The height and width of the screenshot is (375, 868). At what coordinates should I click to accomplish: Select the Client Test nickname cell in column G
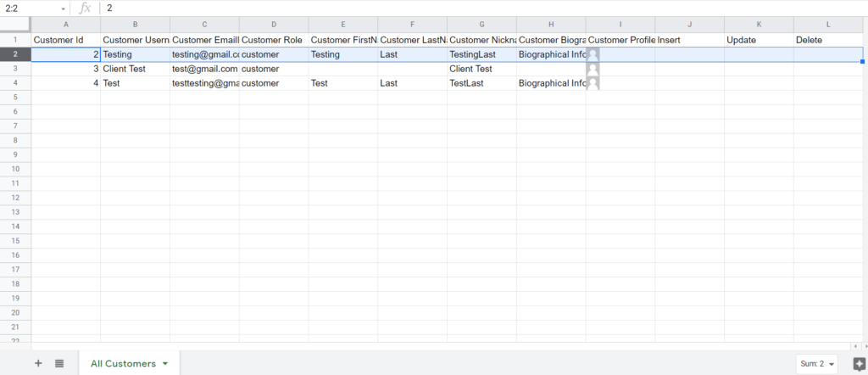coord(481,69)
